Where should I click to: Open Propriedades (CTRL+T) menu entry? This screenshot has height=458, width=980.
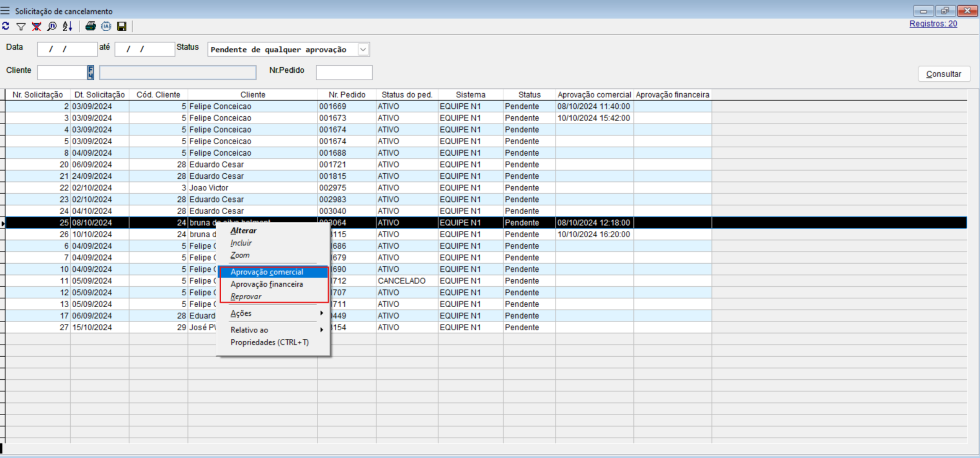pos(269,342)
